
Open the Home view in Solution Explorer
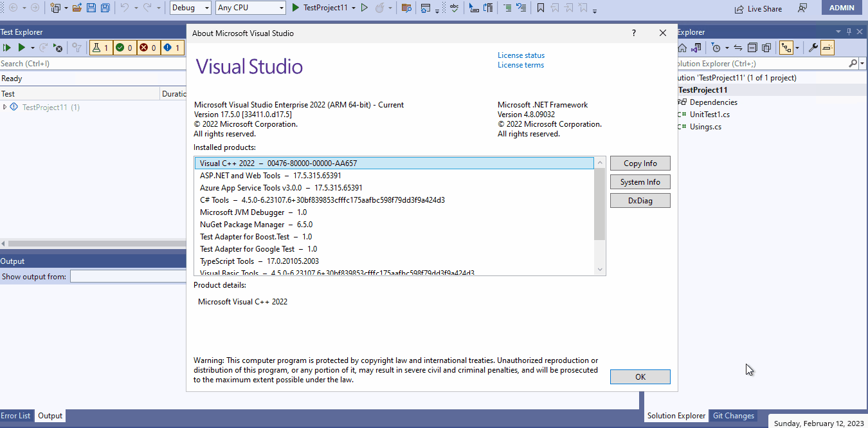(x=683, y=47)
